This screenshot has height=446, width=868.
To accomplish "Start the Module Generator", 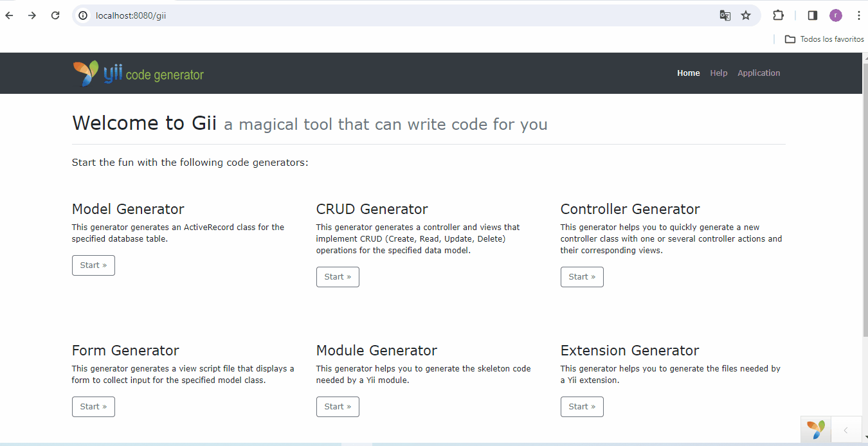I will pos(338,407).
